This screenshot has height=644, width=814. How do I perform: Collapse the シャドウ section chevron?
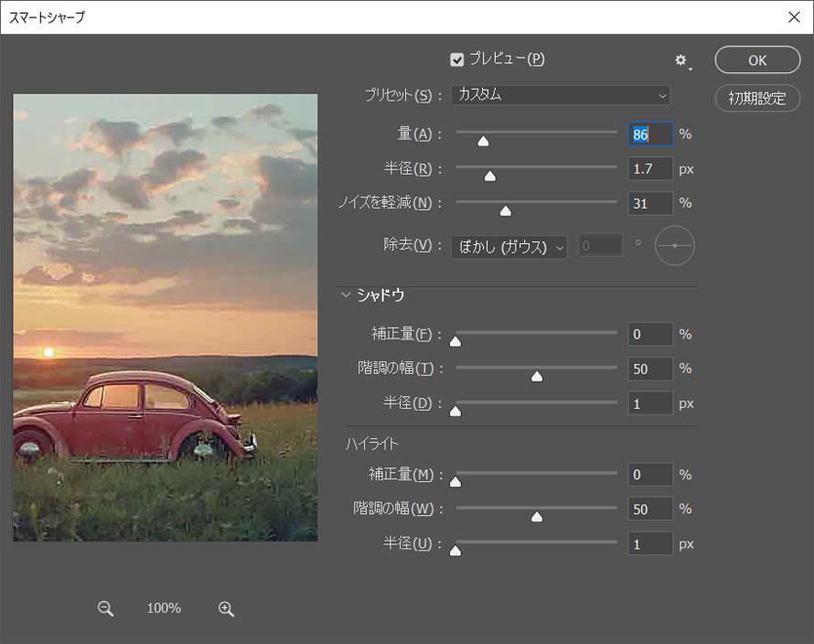tap(346, 295)
